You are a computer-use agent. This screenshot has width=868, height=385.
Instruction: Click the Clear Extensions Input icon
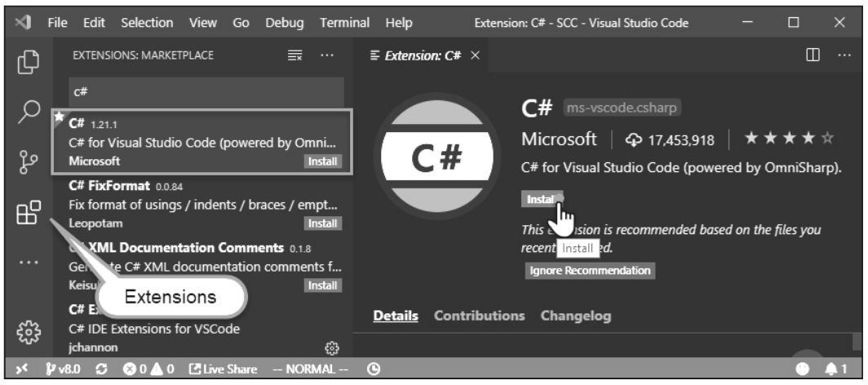tap(296, 56)
